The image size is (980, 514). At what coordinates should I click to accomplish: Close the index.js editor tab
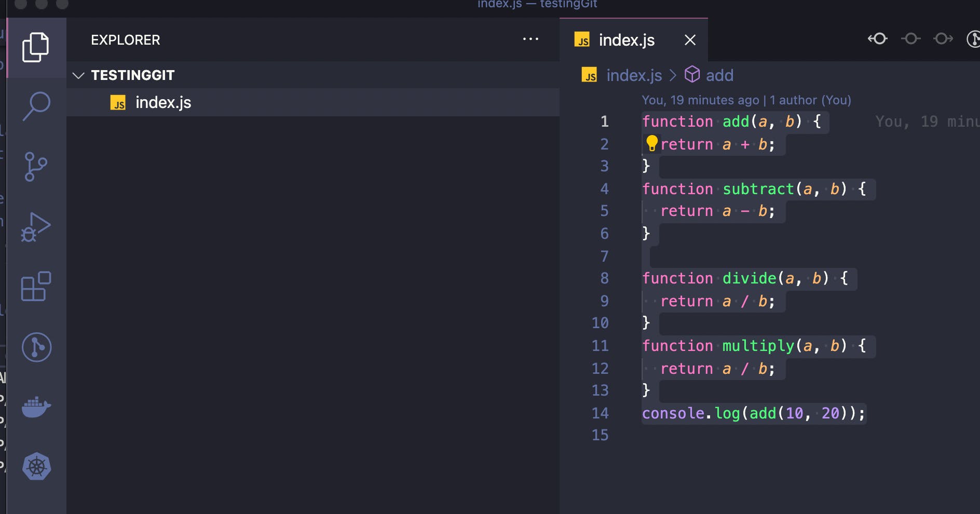point(690,40)
